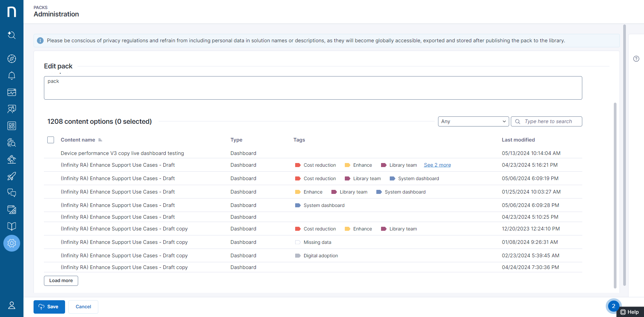
Task: Click 'See 2 more' tags link
Action: (437, 165)
